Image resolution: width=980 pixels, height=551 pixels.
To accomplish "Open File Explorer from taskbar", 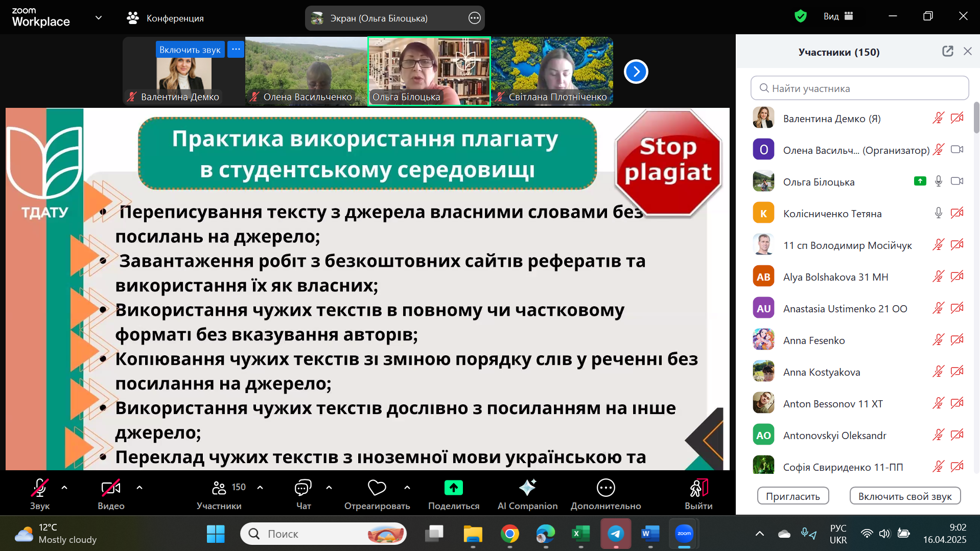I will (x=473, y=534).
